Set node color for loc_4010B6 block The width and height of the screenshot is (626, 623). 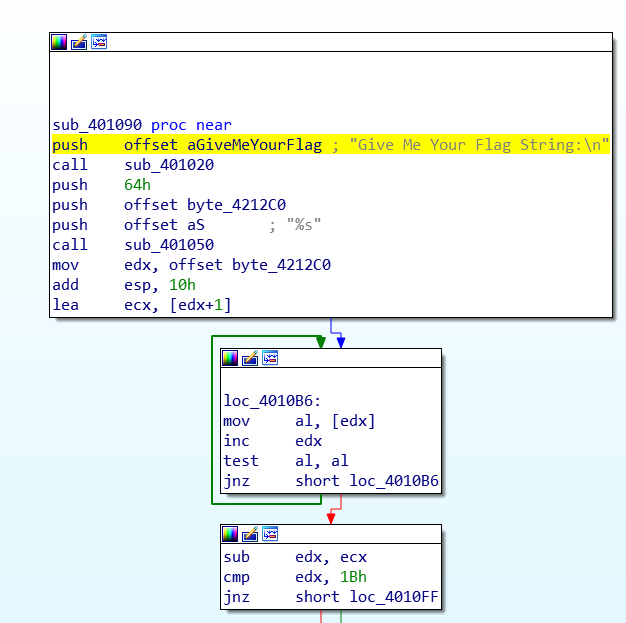point(230,358)
